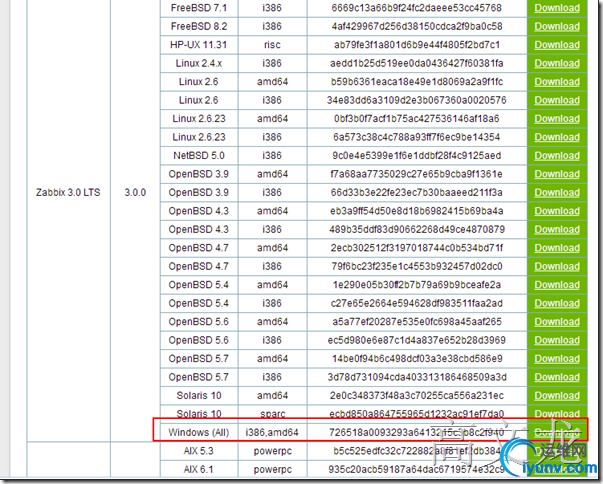603x484 pixels.
Task: Select hash '79f6bc23f235e1c4553b932457d02dc0'
Action: (x=416, y=266)
